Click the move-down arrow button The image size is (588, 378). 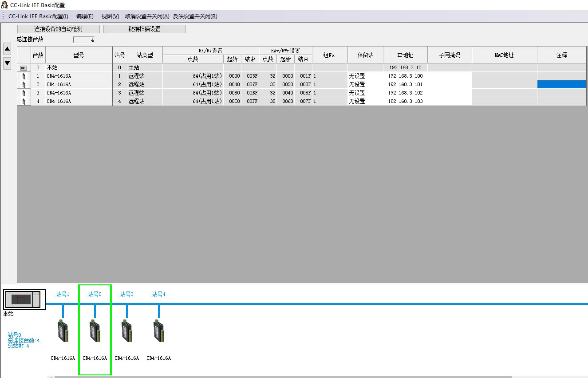point(7,63)
